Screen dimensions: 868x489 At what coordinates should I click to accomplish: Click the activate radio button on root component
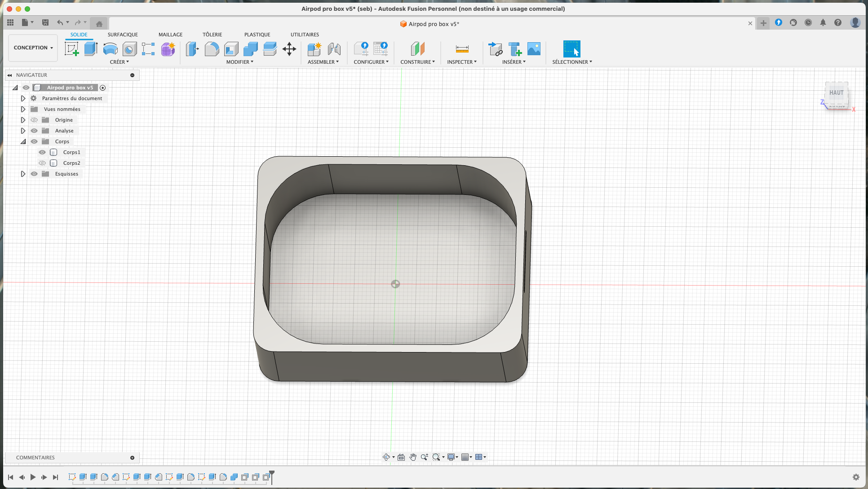[x=102, y=88]
